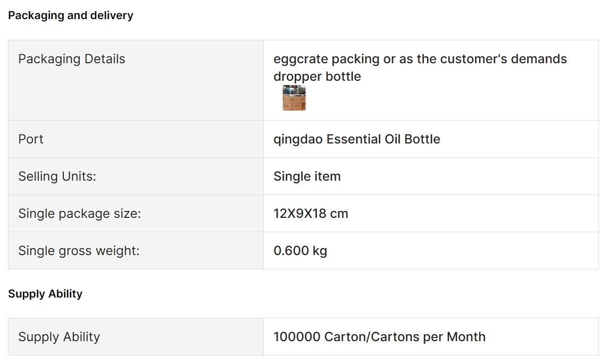Click the 'dropper bottle' text line
Screen dimensions: 608x364
[317, 77]
